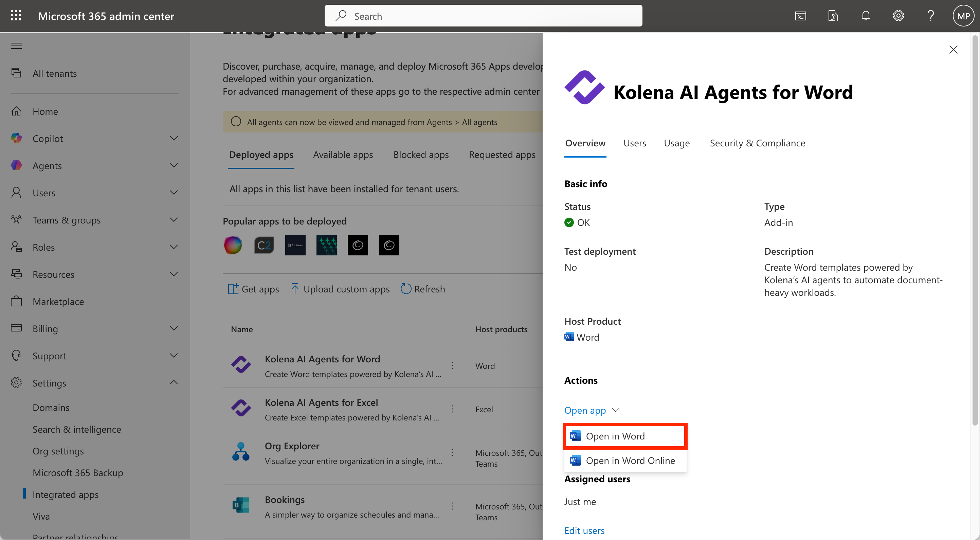Click the MP account avatar
The height and width of the screenshot is (540, 980).
coord(963,16)
